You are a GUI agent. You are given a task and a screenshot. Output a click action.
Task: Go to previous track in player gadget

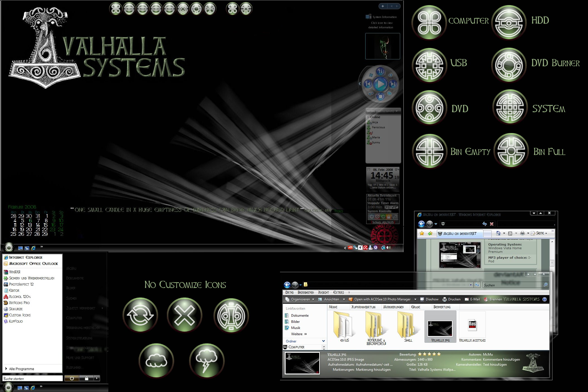tap(368, 84)
